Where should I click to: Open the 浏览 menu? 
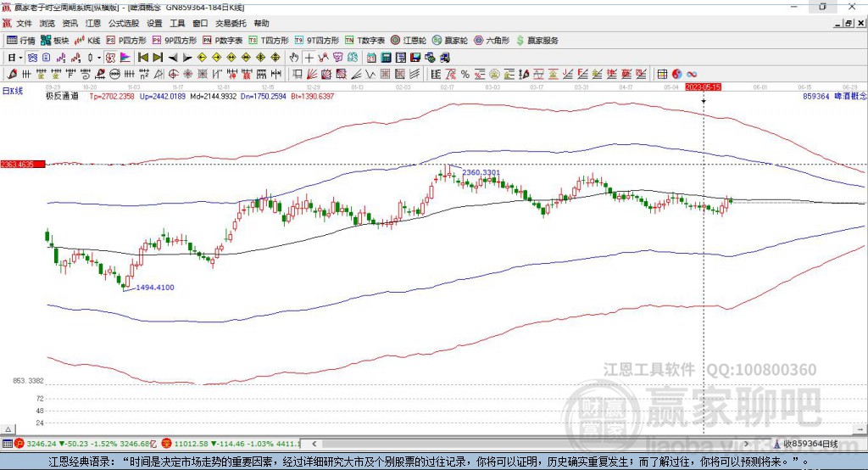tap(47, 23)
